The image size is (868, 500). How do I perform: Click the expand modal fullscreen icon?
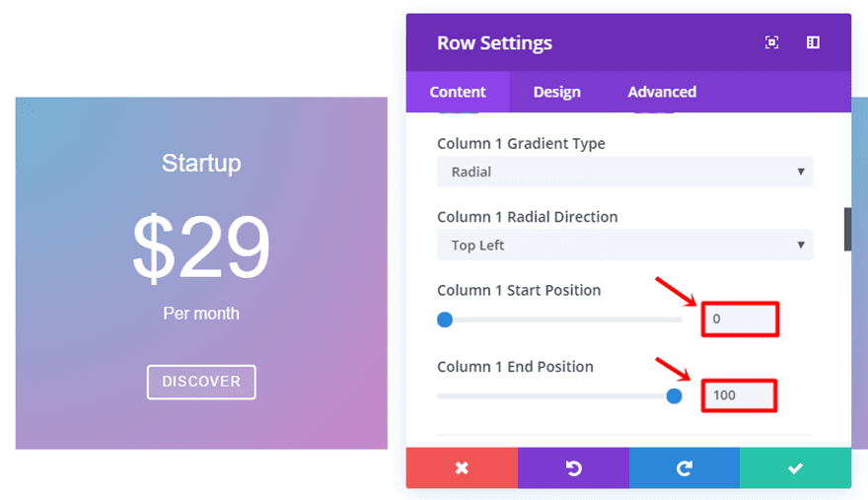[x=771, y=42]
